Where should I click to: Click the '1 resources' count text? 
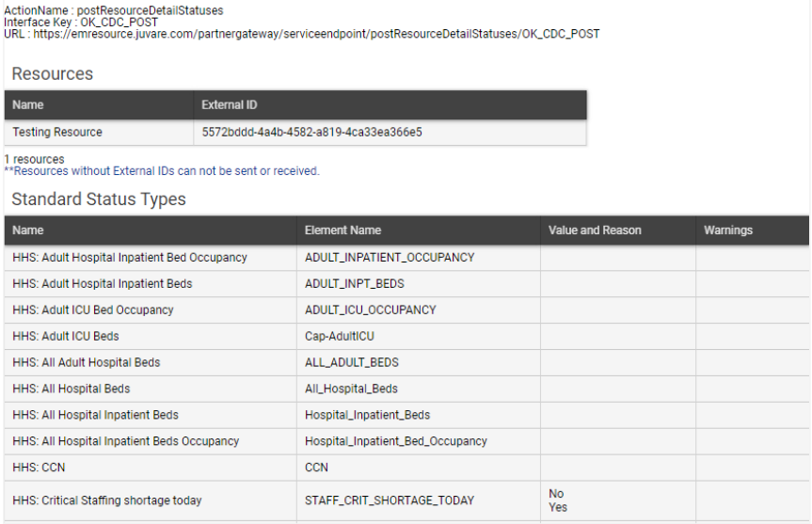coord(34,159)
